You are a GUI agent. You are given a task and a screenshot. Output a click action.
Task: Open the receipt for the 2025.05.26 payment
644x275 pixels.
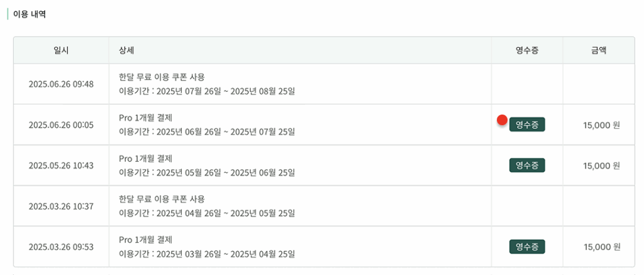coord(527,166)
